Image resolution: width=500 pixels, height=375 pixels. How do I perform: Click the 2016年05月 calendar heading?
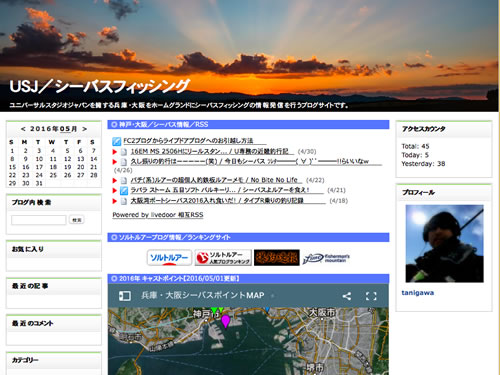[54, 129]
